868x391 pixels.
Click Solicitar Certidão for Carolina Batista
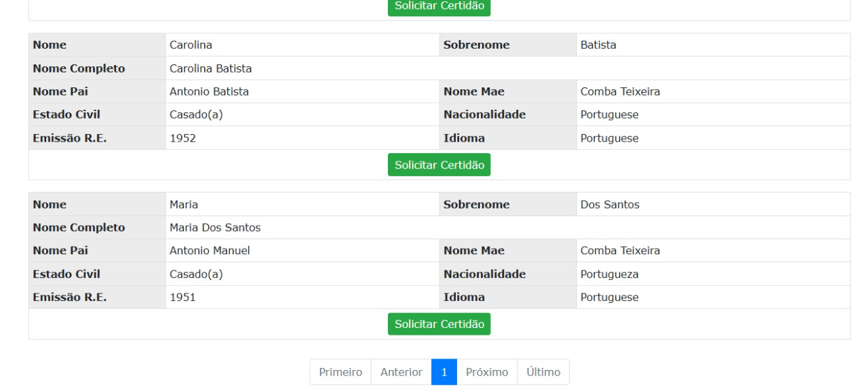(x=439, y=165)
